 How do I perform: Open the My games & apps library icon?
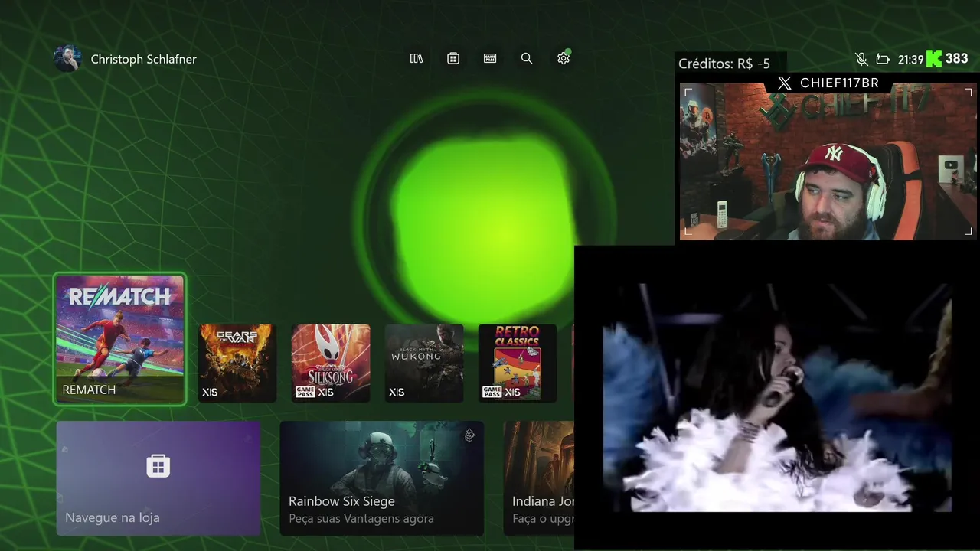(x=416, y=58)
